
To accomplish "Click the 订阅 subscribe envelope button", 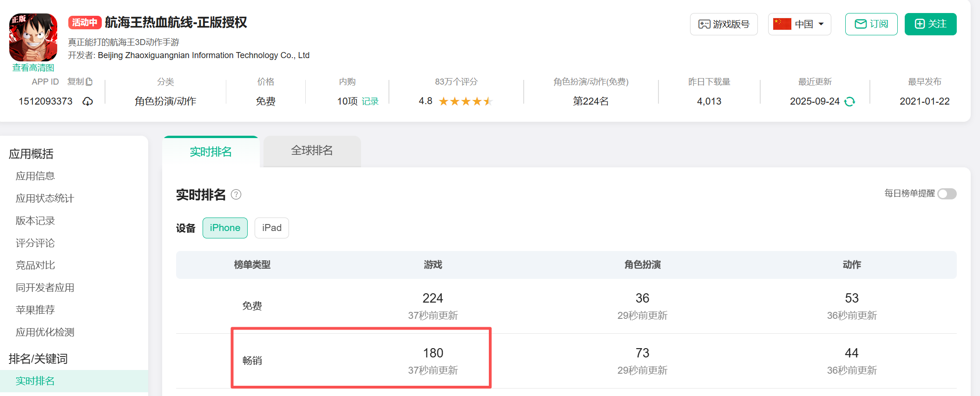I will point(871,24).
